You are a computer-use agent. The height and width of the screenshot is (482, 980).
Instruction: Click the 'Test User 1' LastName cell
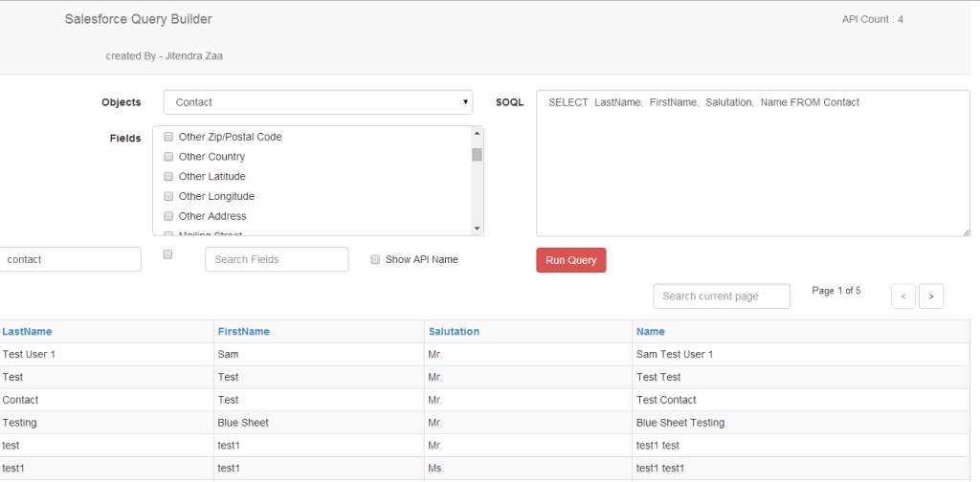[x=106, y=354]
